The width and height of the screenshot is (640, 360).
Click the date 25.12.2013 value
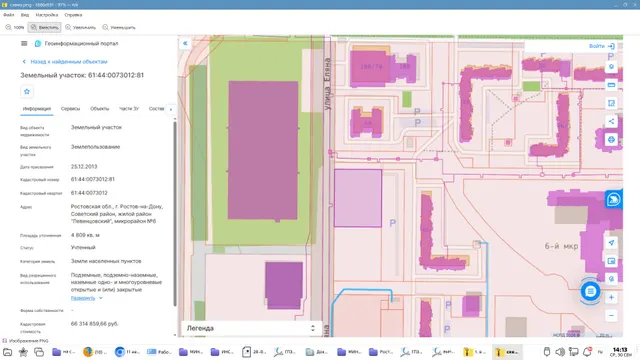point(84,167)
